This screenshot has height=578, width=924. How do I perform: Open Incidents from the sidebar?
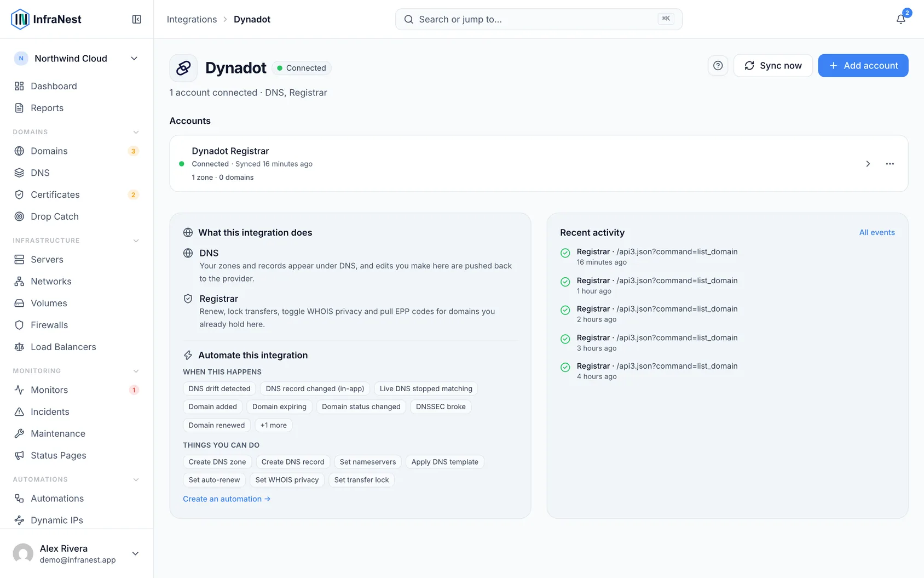[x=77, y=411]
